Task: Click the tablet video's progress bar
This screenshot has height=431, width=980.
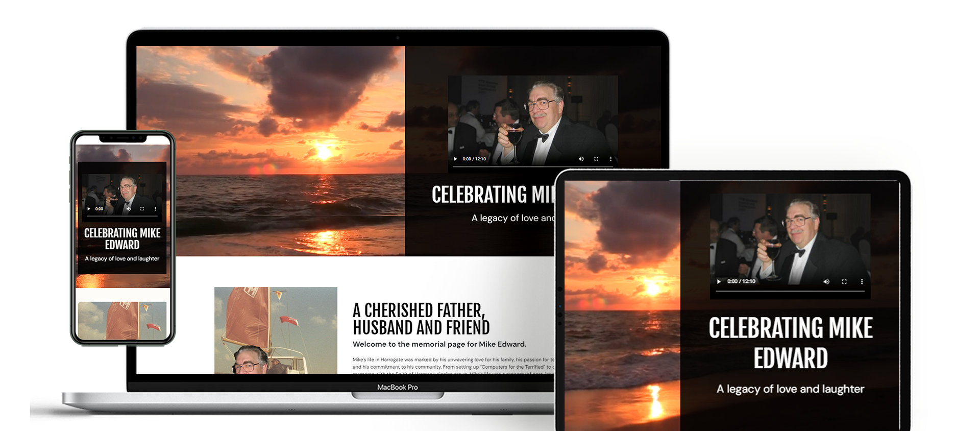Action: pos(790,291)
